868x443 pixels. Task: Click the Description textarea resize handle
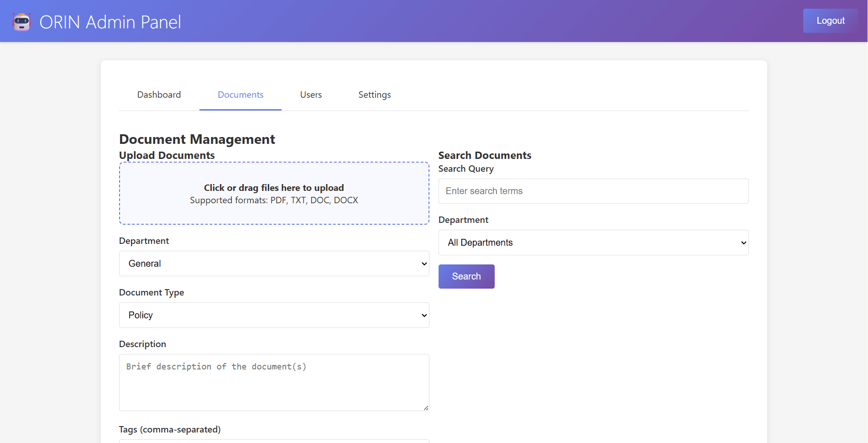click(426, 407)
